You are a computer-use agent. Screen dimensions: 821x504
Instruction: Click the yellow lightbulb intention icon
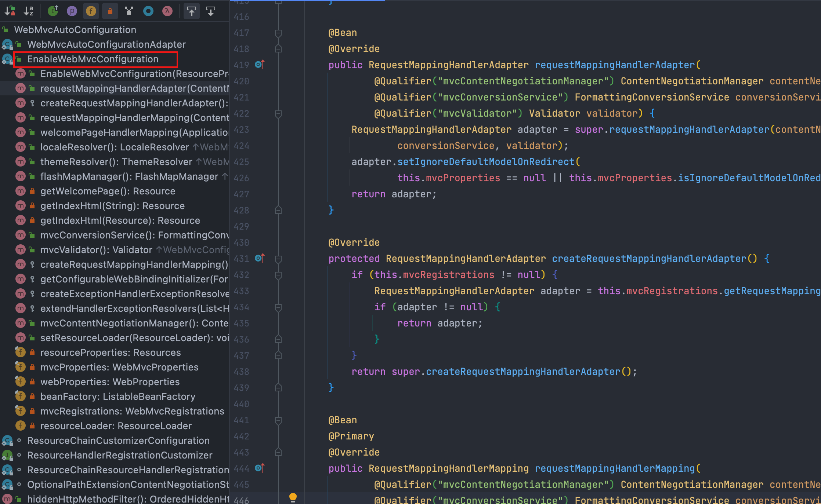point(293,497)
